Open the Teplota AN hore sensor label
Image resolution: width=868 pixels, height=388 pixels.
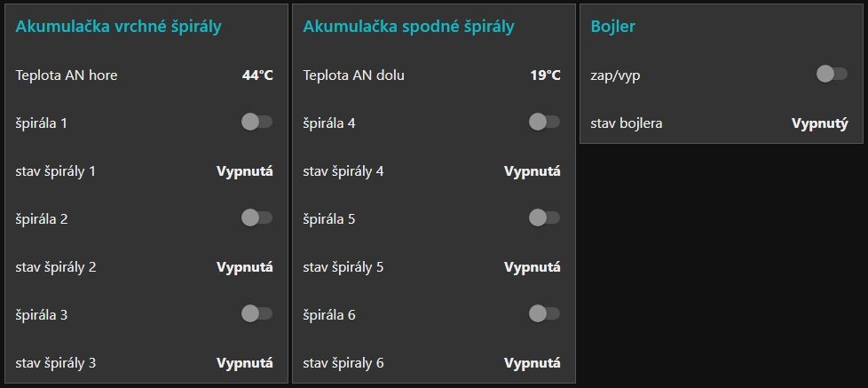(67, 75)
